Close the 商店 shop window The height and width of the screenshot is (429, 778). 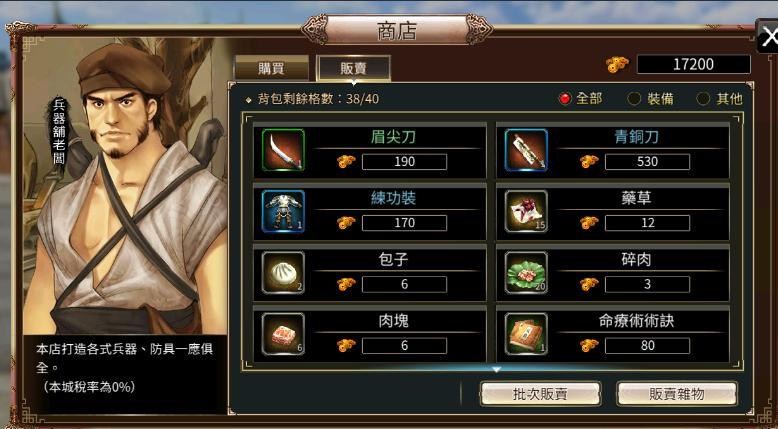click(x=767, y=36)
